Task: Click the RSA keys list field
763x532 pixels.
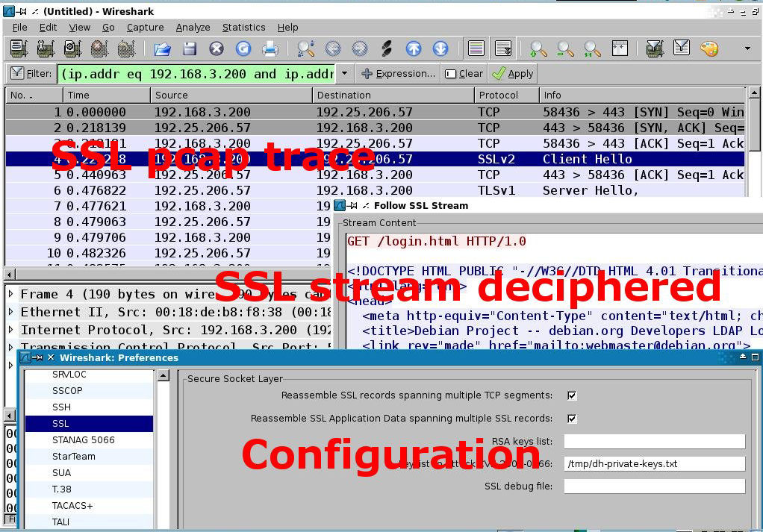Action: 655,441
